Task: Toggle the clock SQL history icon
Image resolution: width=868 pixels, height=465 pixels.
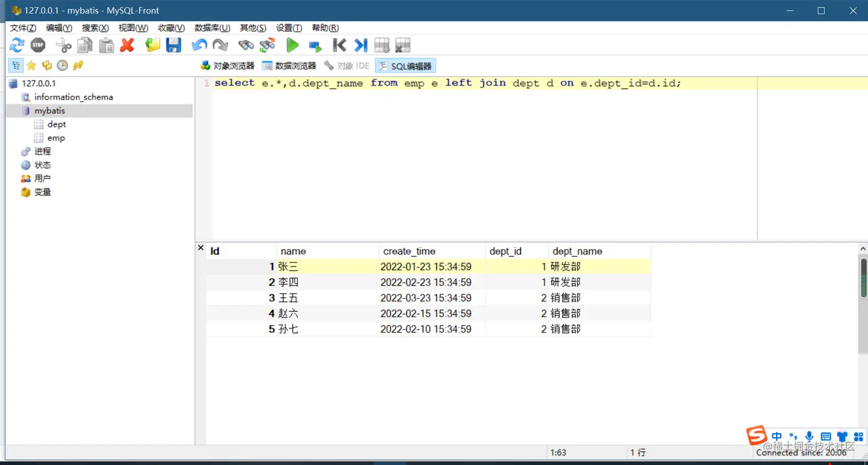Action: [x=63, y=65]
